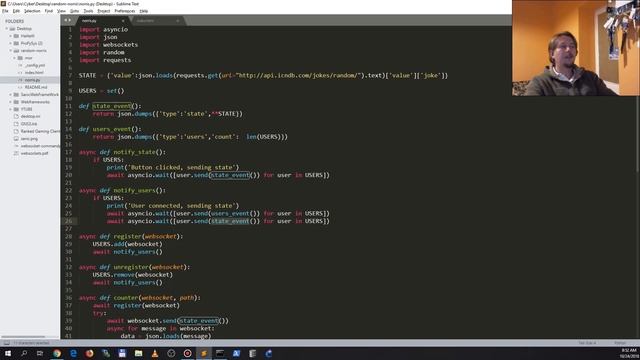Click the tab navigation arrows beside the tabs
This screenshot has height=360, width=640.
pos(67,20)
